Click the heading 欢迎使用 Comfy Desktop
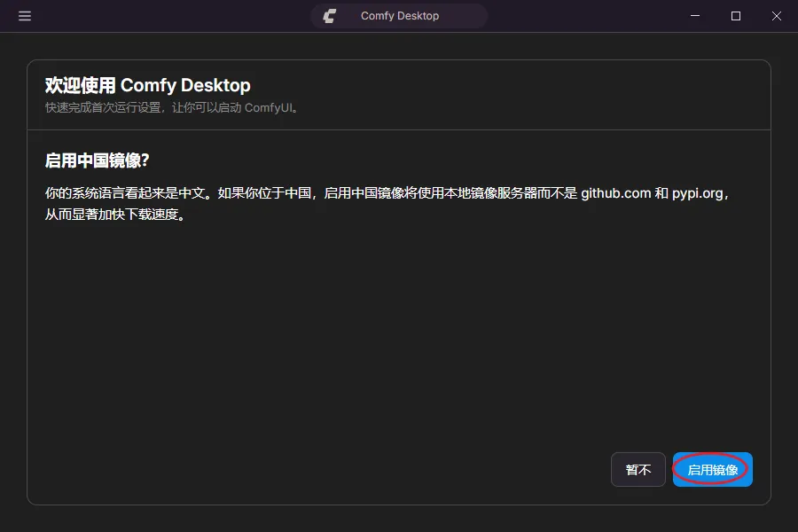Image resolution: width=798 pixels, height=532 pixels. [x=147, y=85]
